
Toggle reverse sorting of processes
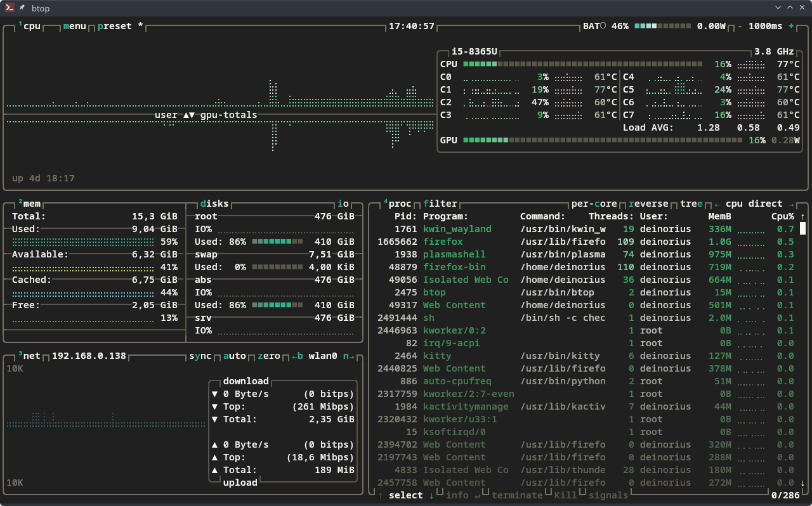(x=648, y=204)
